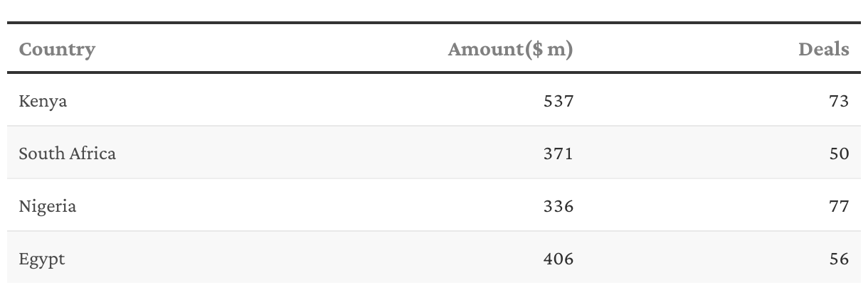Image resolution: width=868 pixels, height=290 pixels.
Task: Click the Country column header
Action: click(57, 49)
